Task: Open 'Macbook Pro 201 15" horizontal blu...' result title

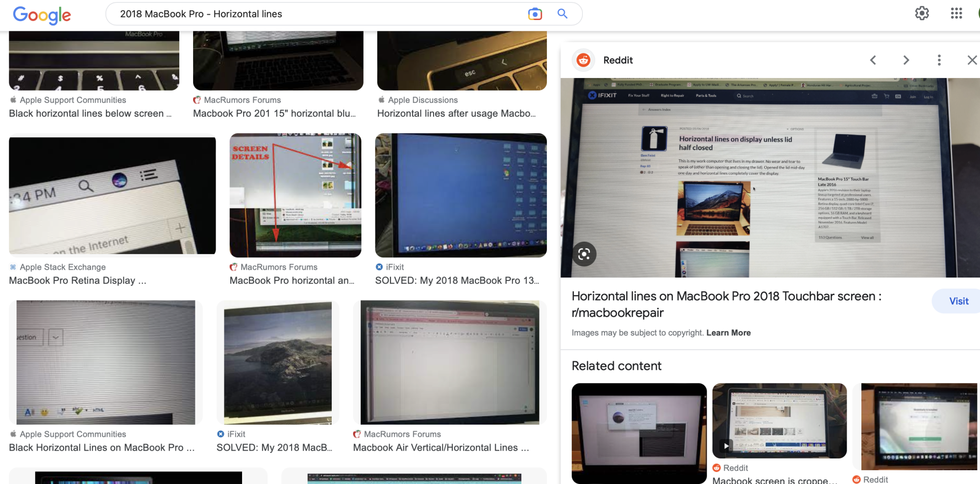Action: click(274, 113)
